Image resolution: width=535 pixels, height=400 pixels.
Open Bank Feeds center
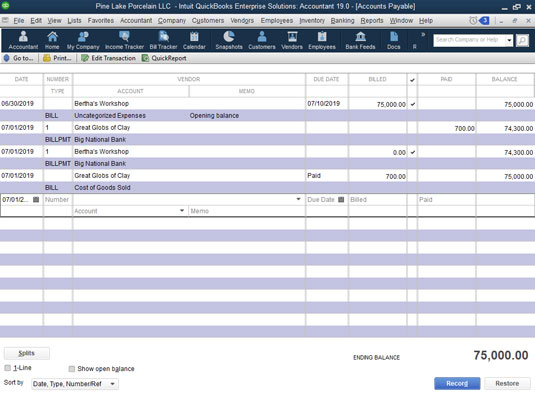point(360,40)
